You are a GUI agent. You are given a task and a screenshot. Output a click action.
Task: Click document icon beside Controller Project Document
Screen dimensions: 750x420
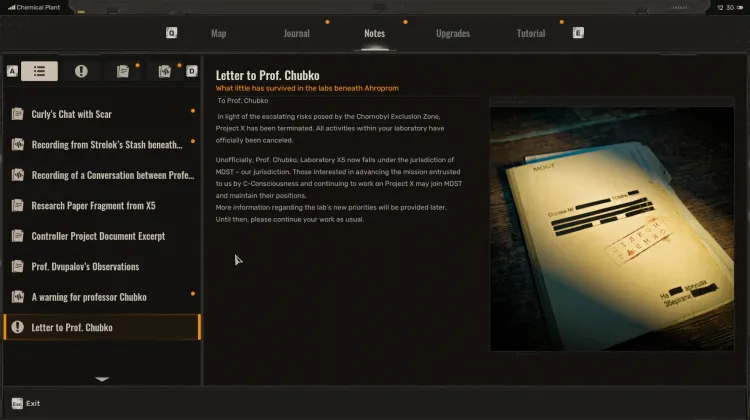pos(18,236)
